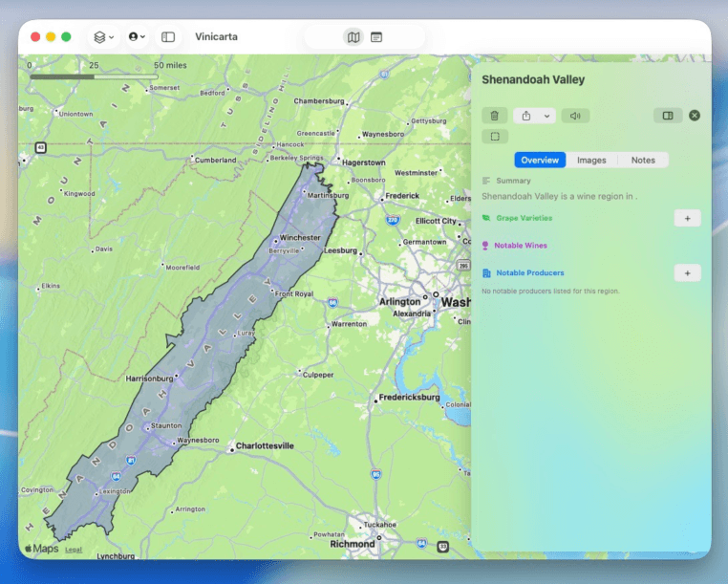Click the Hagerstown city label
This screenshot has height=584, width=728.
click(x=364, y=162)
